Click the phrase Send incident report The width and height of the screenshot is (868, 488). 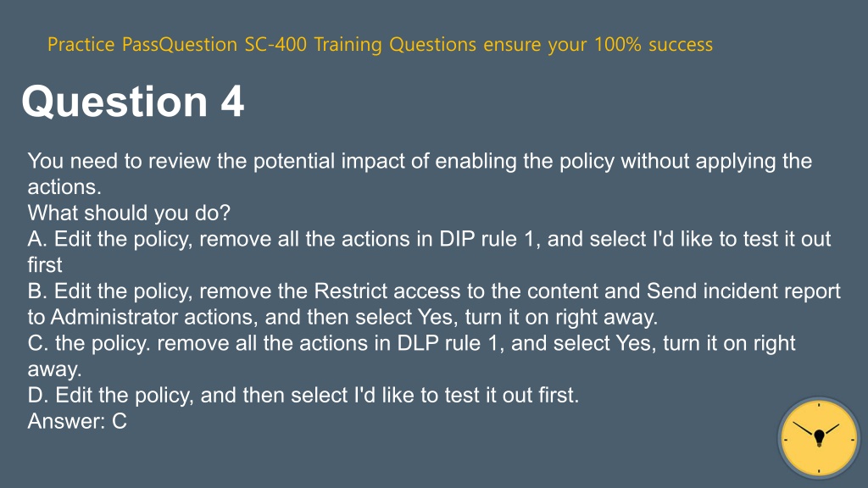743,291
